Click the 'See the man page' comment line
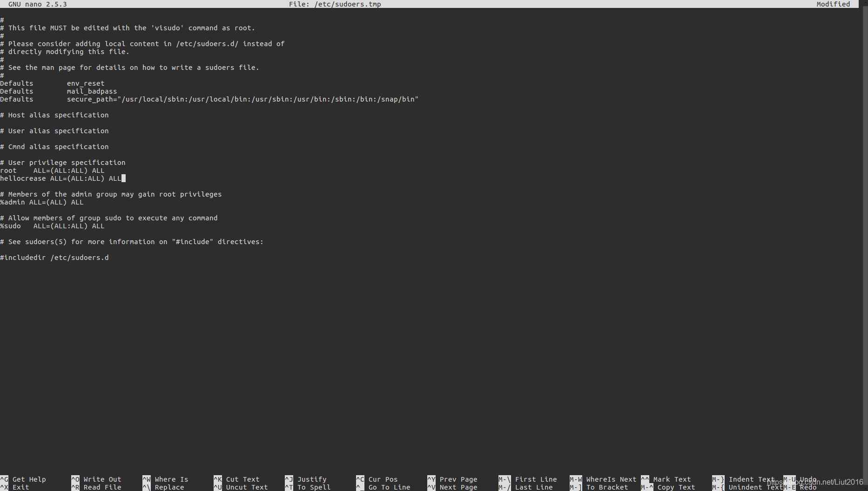 tap(129, 68)
